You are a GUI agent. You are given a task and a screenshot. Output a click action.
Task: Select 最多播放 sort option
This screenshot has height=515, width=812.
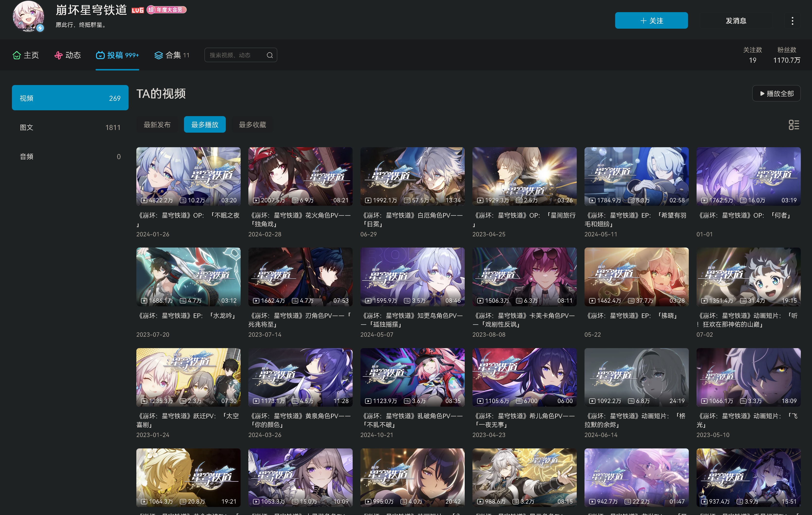(x=205, y=125)
